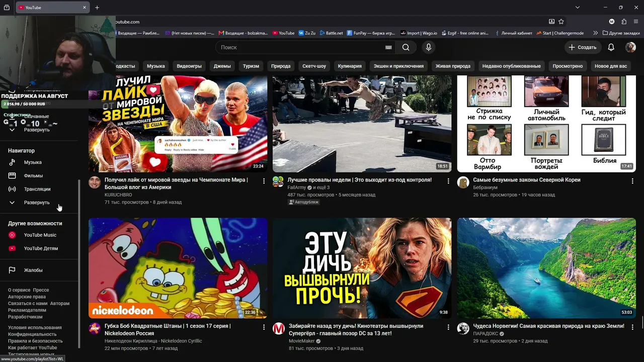Open Трансляции live streams in sidebar
This screenshot has height=362, width=644.
(x=37, y=189)
